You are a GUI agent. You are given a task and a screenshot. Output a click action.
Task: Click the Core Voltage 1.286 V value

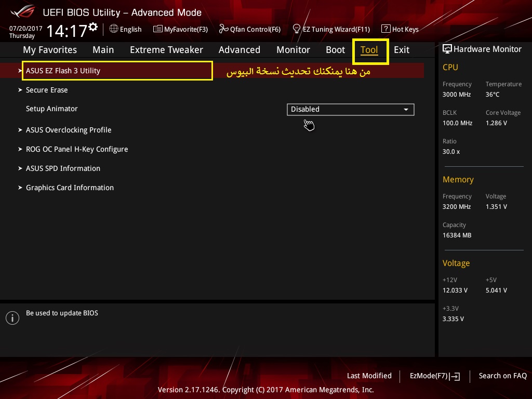point(496,123)
